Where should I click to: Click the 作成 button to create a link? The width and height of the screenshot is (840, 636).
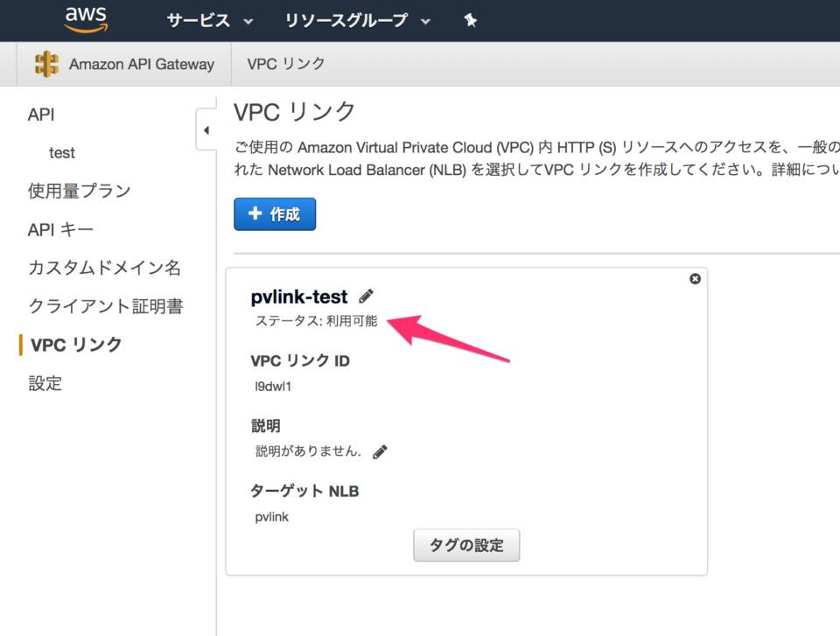(x=275, y=213)
